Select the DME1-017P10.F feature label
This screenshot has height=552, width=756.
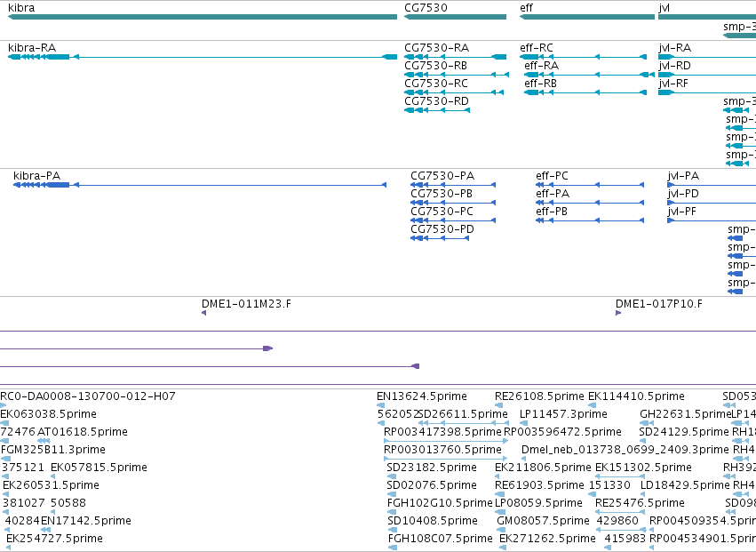pyautogui.click(x=658, y=304)
